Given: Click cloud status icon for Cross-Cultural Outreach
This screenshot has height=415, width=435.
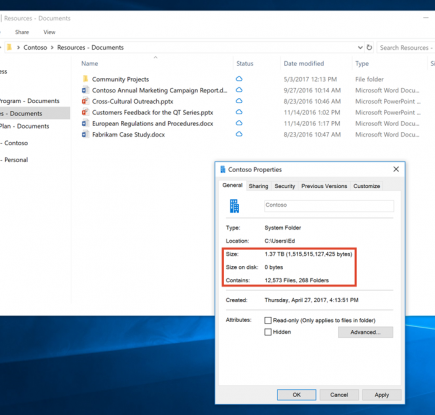Looking at the screenshot, I should [239, 101].
